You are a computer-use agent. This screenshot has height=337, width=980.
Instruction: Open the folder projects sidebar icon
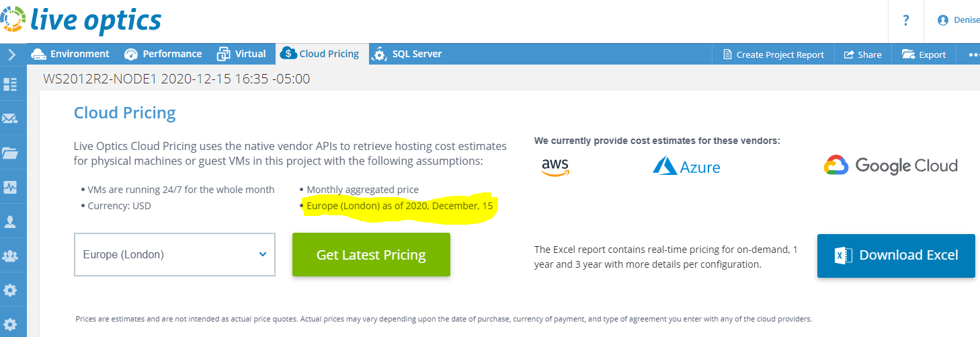(11, 153)
